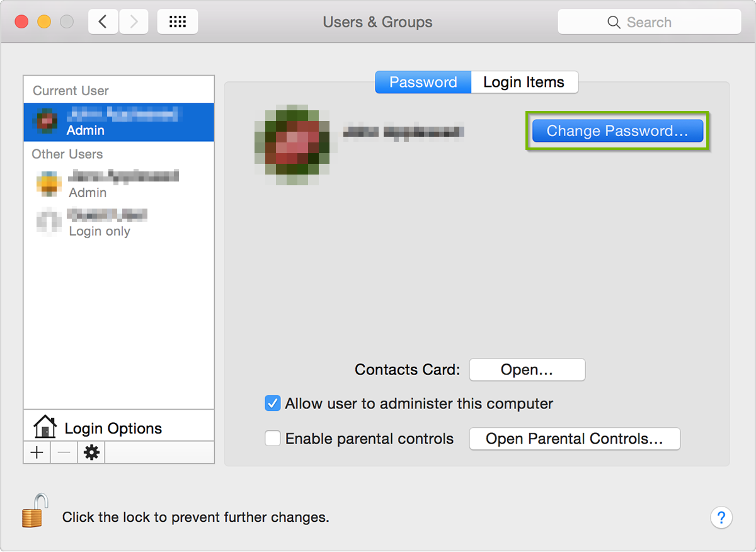Open the gear action menu below the user list
756x552 pixels.
pos(91,452)
